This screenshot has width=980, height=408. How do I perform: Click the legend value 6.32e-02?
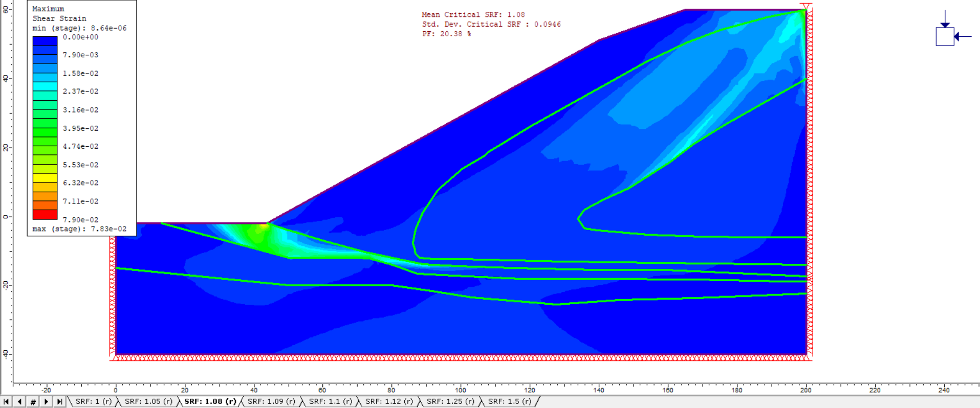(80, 183)
